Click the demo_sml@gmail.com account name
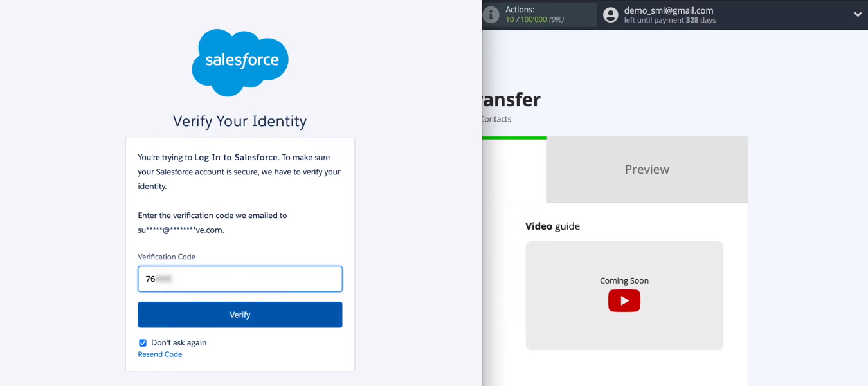This screenshot has height=386, width=868. point(669,10)
